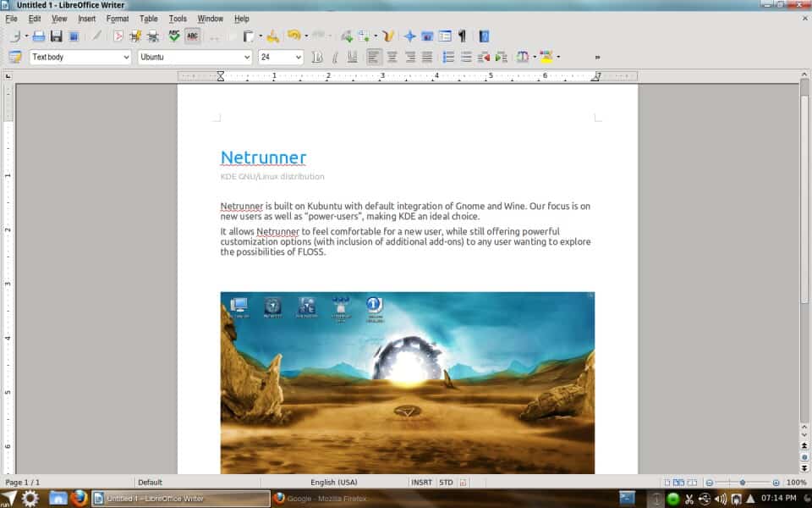Viewport: 812px width, 508px height.
Task: Click the Insert Table icon
Action: [x=365, y=36]
